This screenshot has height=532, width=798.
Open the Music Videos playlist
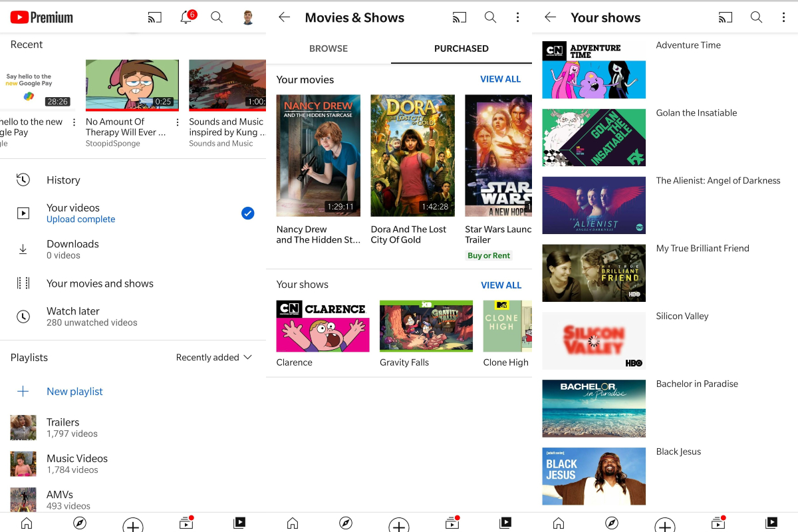[133, 464]
